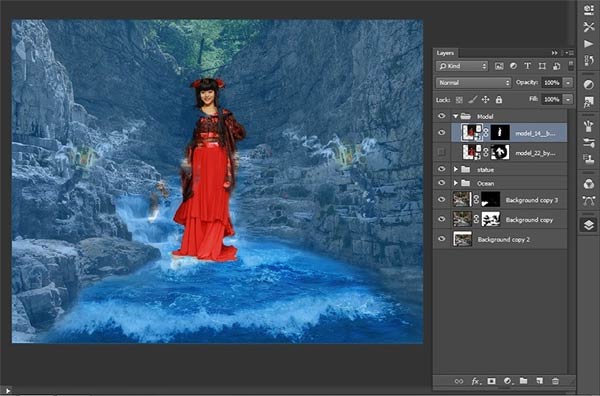600x396 pixels.
Task: Add a layer mask using bottom icon
Action: pyautogui.click(x=491, y=381)
